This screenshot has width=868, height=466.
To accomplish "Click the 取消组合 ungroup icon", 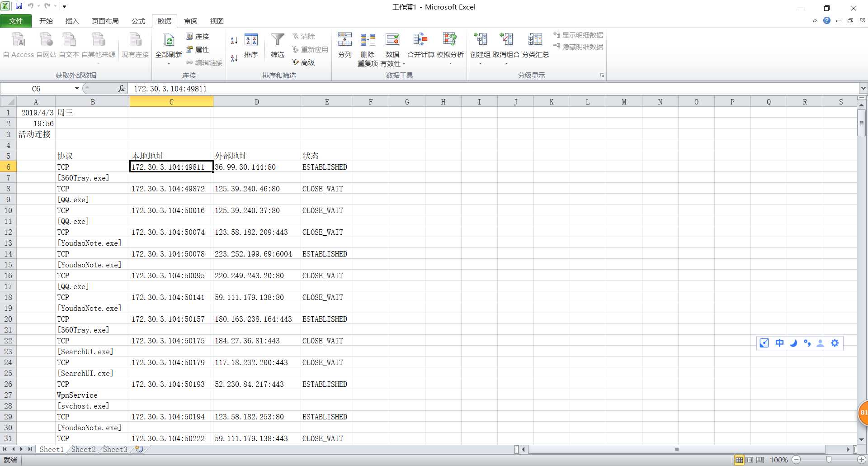I will tap(506, 40).
